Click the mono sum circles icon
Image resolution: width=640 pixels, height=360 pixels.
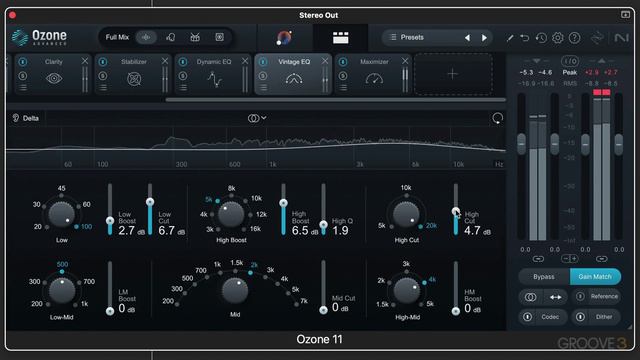pyautogui.click(x=530, y=297)
